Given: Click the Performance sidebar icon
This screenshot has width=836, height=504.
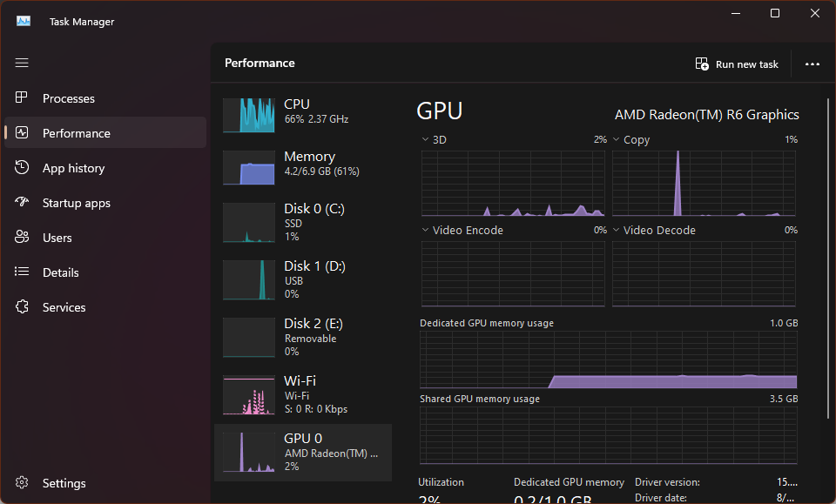Looking at the screenshot, I should 21,132.
